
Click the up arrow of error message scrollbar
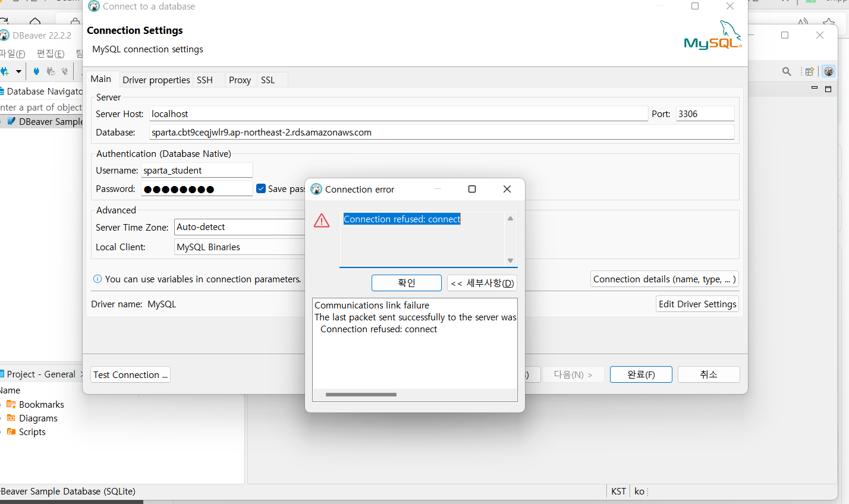click(510, 219)
